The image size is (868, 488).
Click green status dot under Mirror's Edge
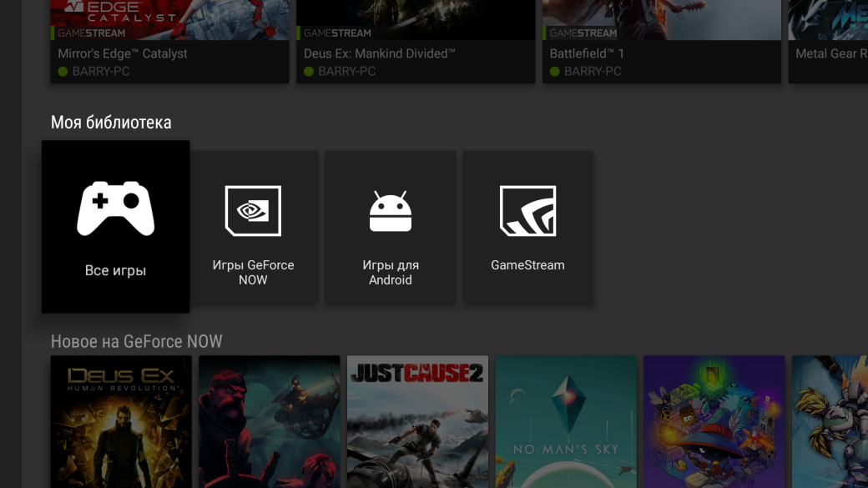coord(63,72)
